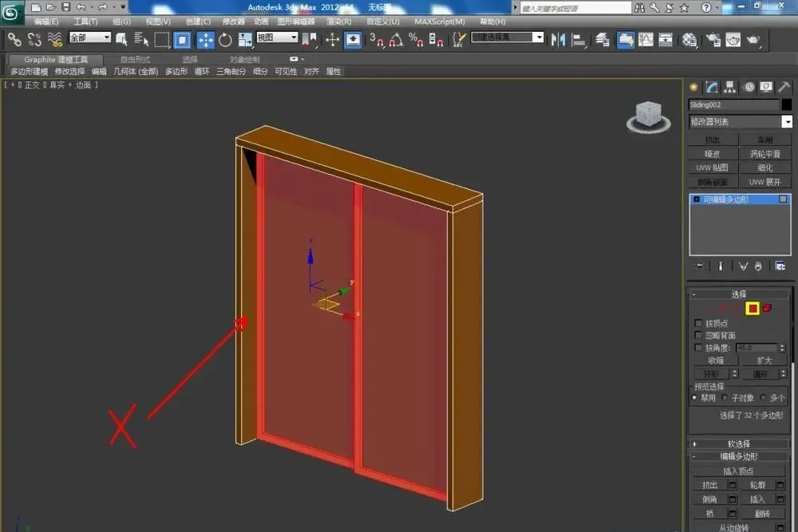
Task: Open the 渲染(R) menu
Action: click(x=339, y=22)
